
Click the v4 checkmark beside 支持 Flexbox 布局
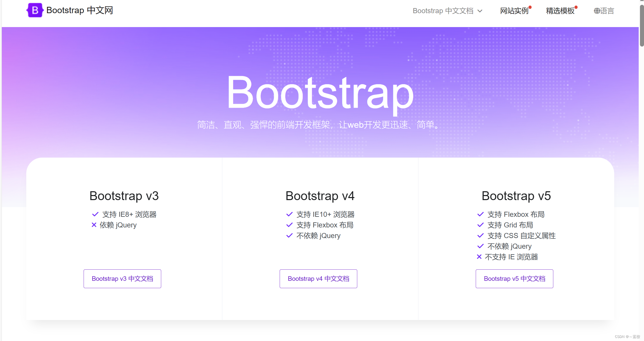pos(289,225)
